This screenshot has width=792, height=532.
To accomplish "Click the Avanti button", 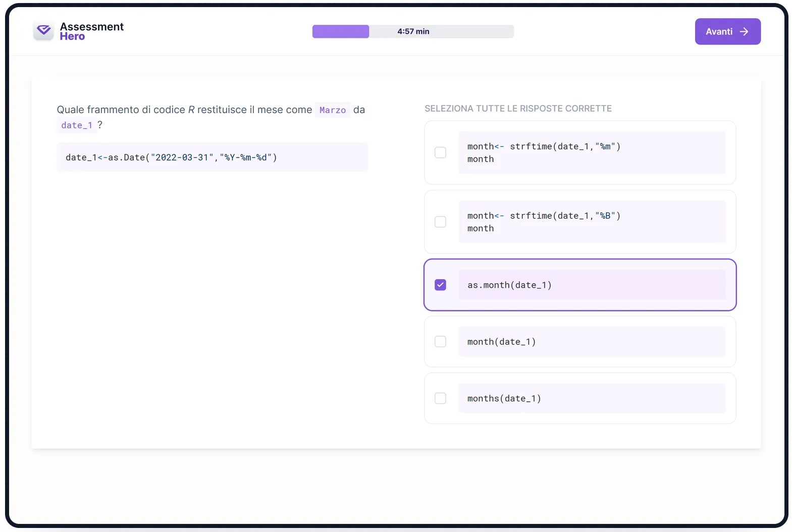I will [x=727, y=31].
